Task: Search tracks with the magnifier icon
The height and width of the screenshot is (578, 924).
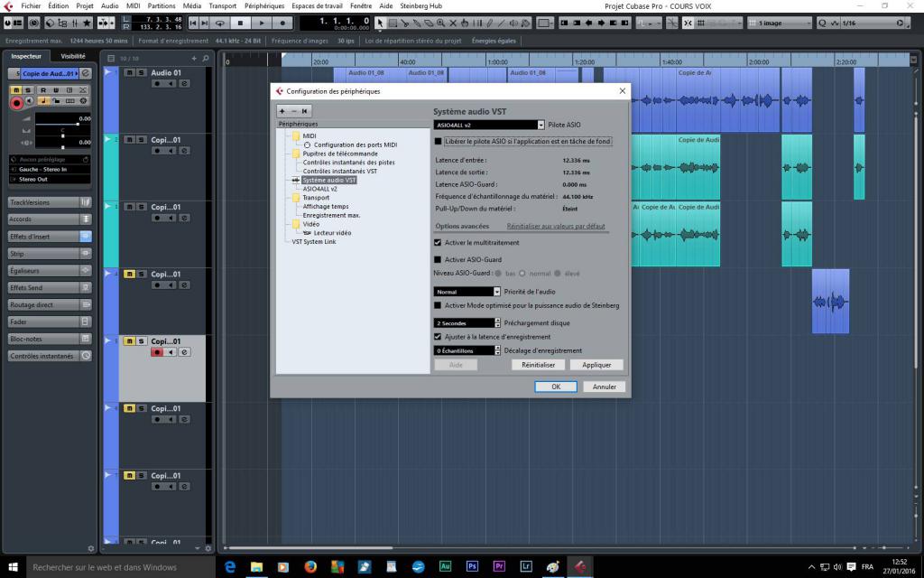Action: pos(206,59)
